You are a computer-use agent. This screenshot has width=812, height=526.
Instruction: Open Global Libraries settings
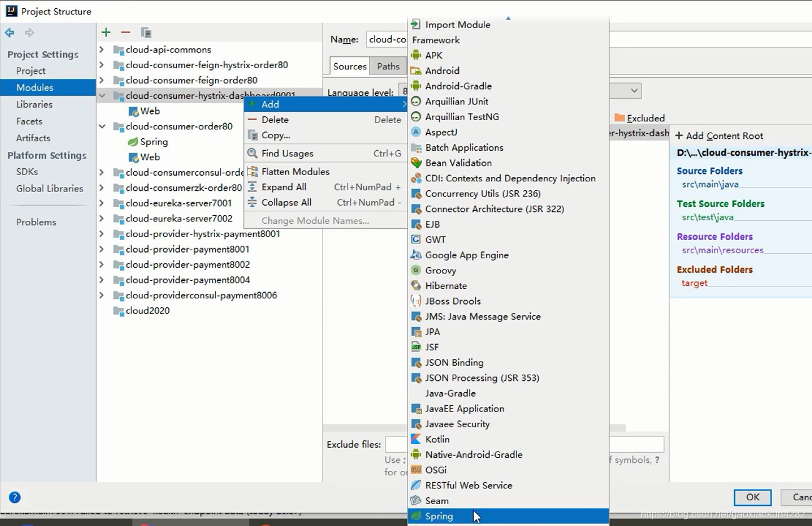point(49,188)
